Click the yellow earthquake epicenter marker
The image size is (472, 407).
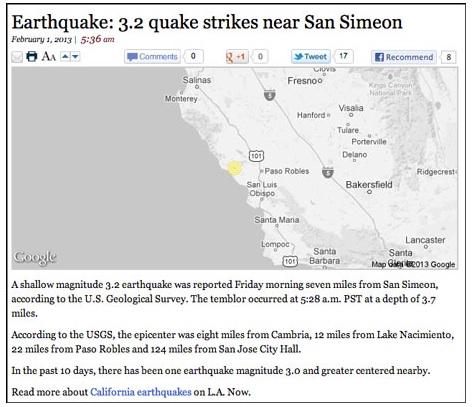pyautogui.click(x=235, y=168)
